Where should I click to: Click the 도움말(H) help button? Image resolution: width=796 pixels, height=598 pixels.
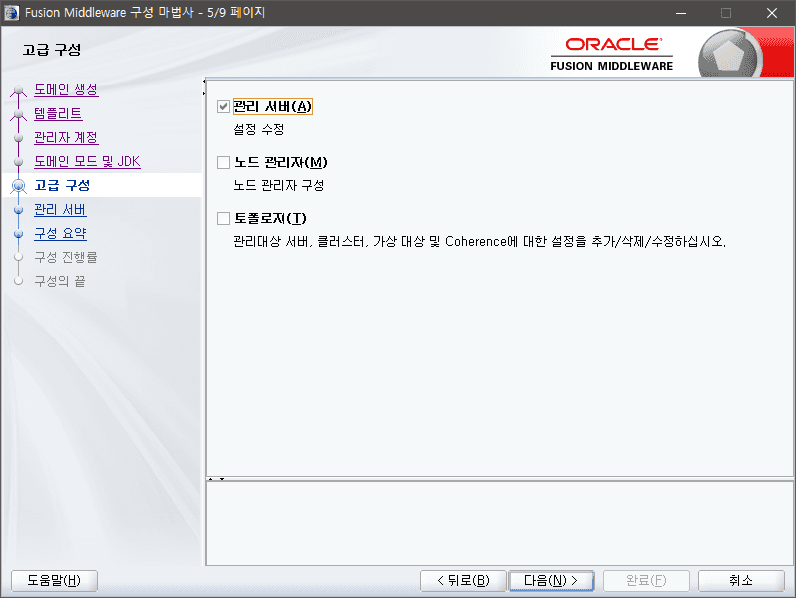pos(54,580)
